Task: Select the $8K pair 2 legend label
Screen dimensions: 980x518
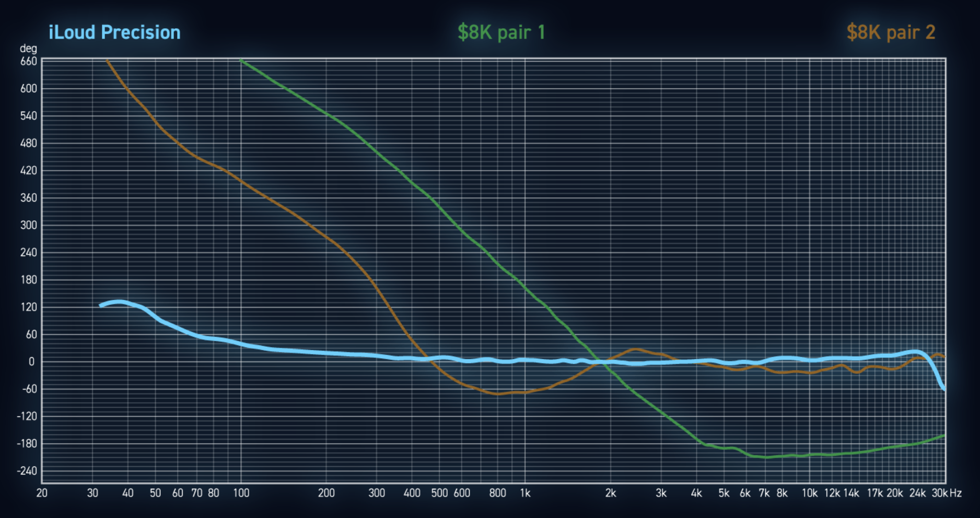Action: [x=891, y=32]
